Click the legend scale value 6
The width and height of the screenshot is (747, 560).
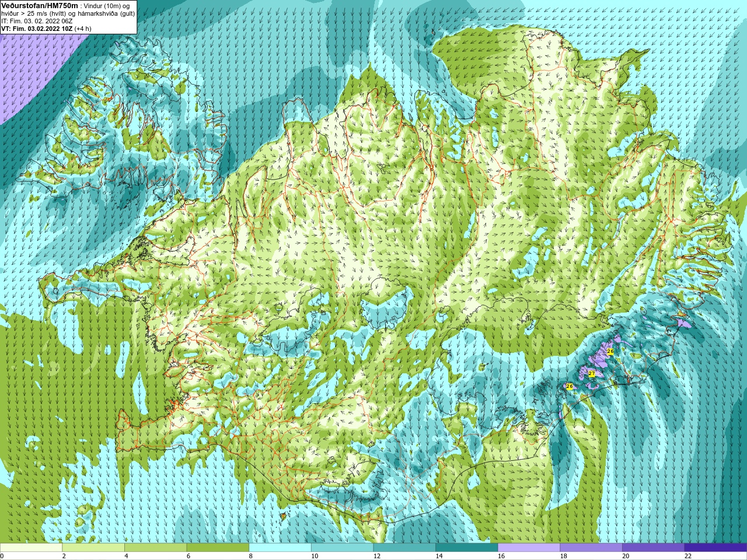point(189,556)
